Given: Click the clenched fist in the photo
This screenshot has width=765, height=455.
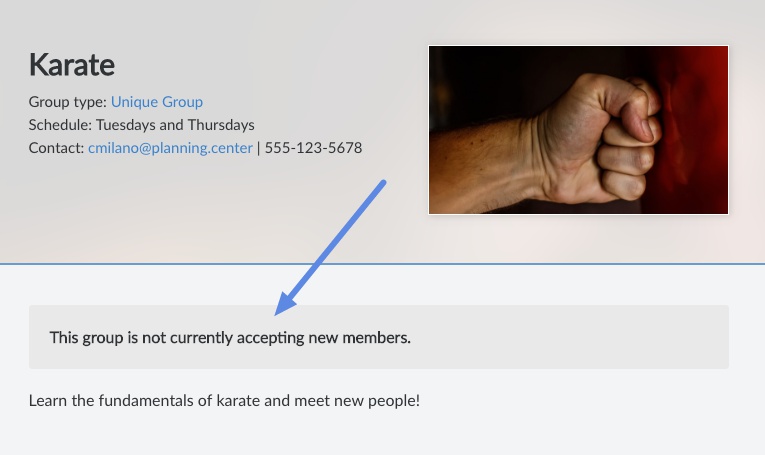Looking at the screenshot, I should click(x=603, y=137).
